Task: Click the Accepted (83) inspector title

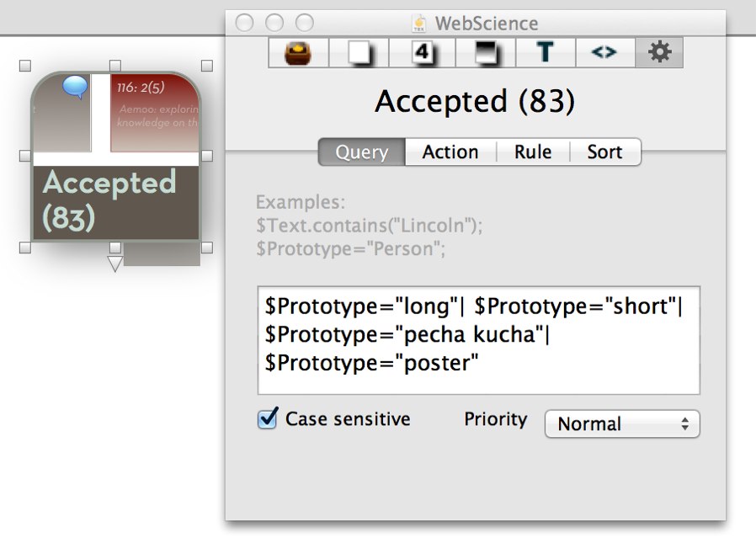Action: tap(475, 101)
